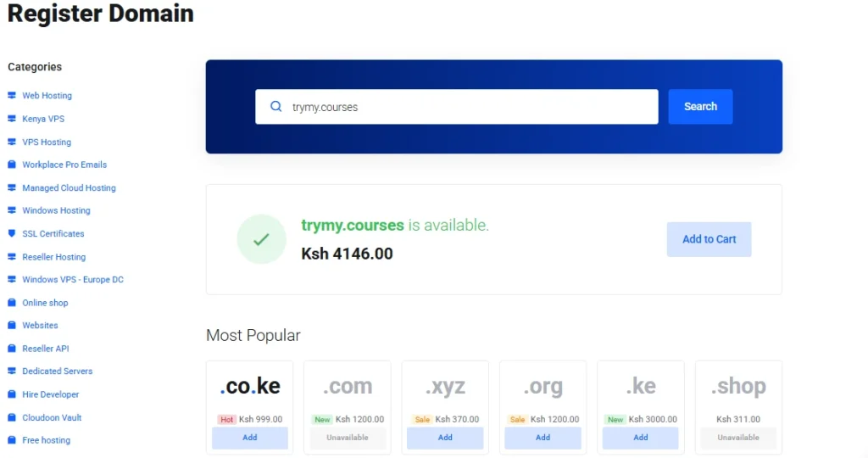Click the .org extension label
This screenshot has height=458, width=868.
[543, 386]
